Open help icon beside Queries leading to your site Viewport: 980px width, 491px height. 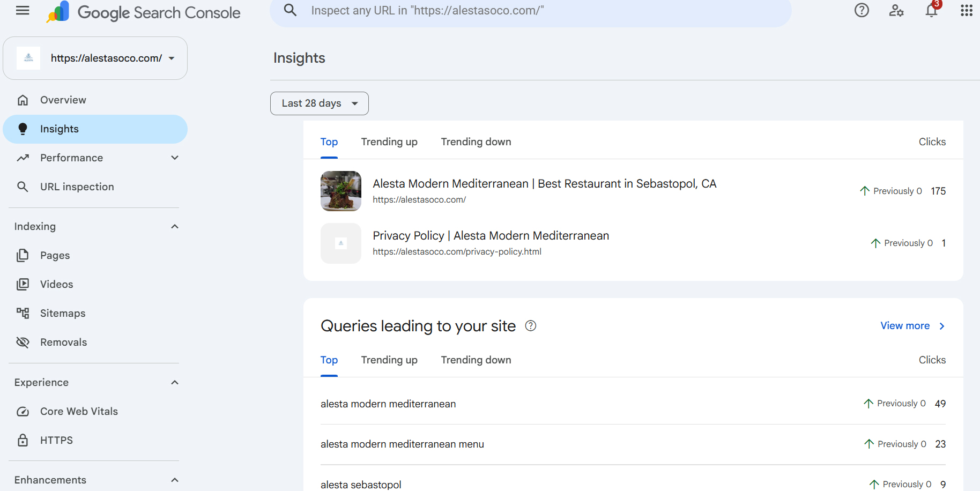(x=531, y=326)
